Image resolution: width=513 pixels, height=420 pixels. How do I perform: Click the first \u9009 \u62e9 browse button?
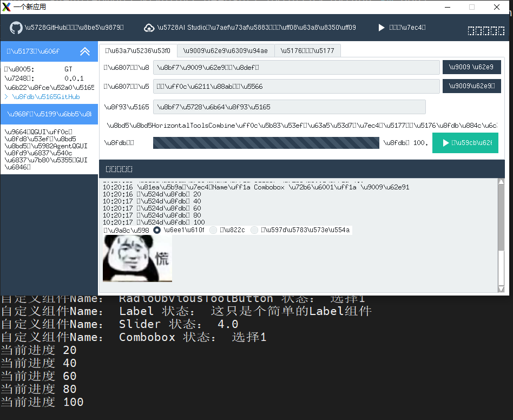pos(471,67)
